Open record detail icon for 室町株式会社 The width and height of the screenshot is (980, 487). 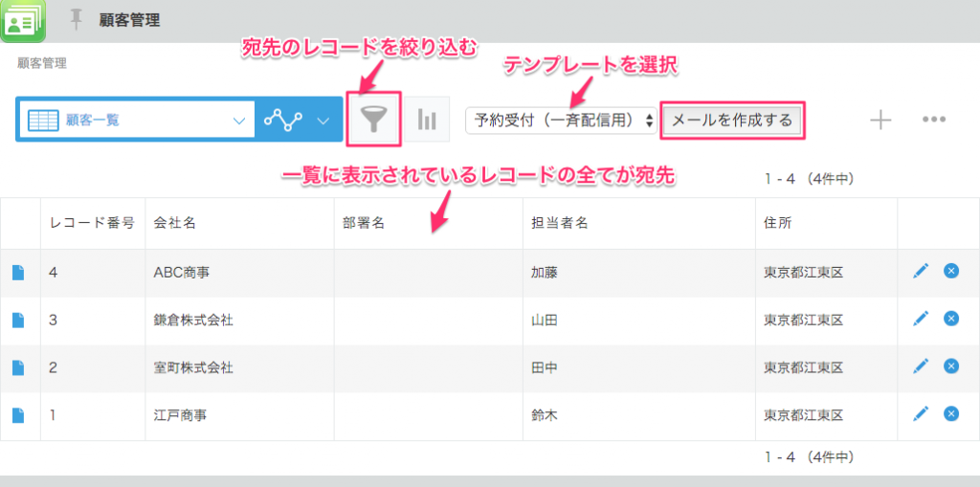coord(18,367)
